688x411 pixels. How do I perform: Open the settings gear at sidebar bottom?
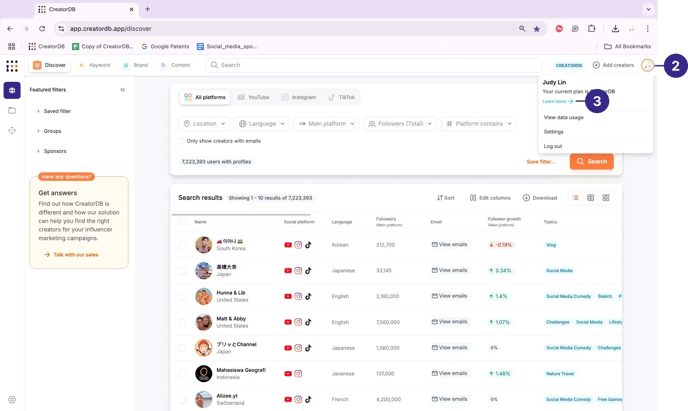tap(12, 400)
